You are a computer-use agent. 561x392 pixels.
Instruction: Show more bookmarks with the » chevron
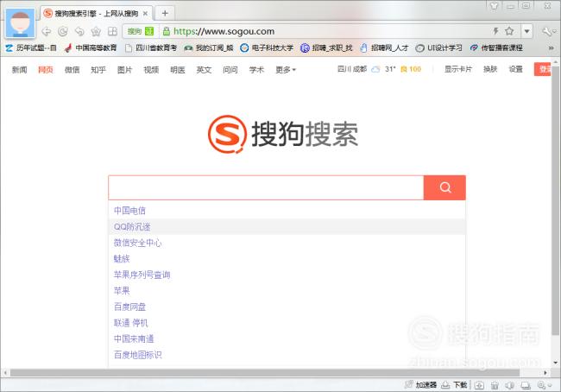552,47
